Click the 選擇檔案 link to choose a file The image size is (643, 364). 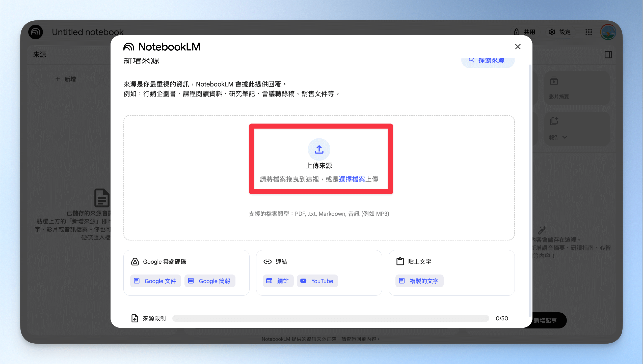[352, 179]
